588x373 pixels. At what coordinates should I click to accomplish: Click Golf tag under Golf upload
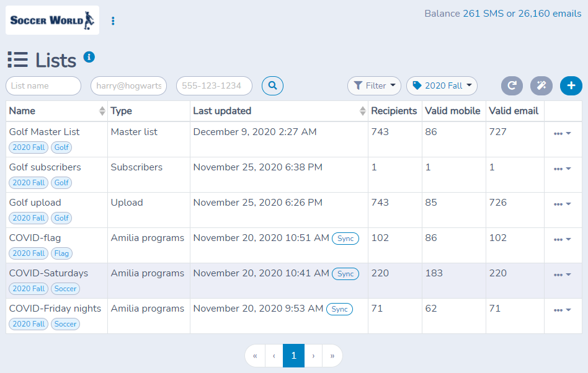click(61, 218)
